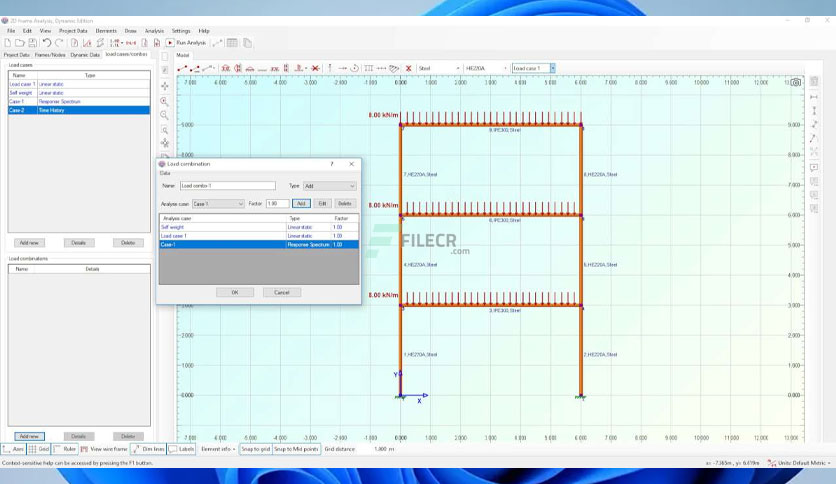This screenshot has height=484, width=836.
Task: Open the Element info dropdown
Action: 218,449
